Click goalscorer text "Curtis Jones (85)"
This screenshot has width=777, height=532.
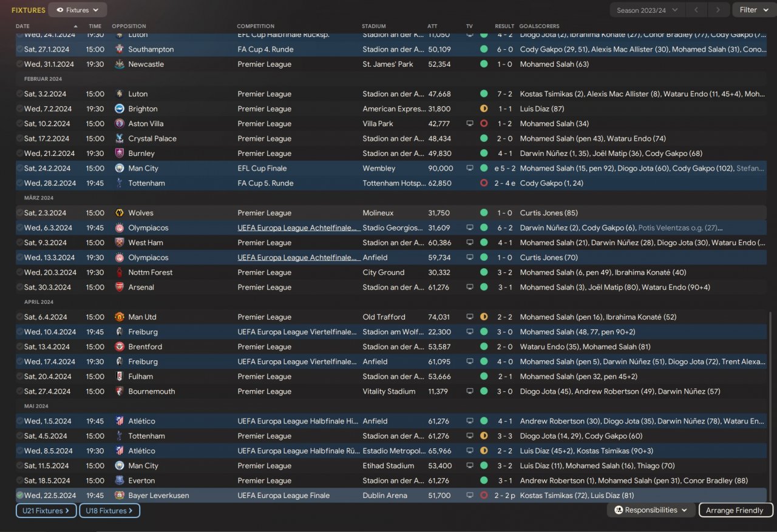pos(549,213)
